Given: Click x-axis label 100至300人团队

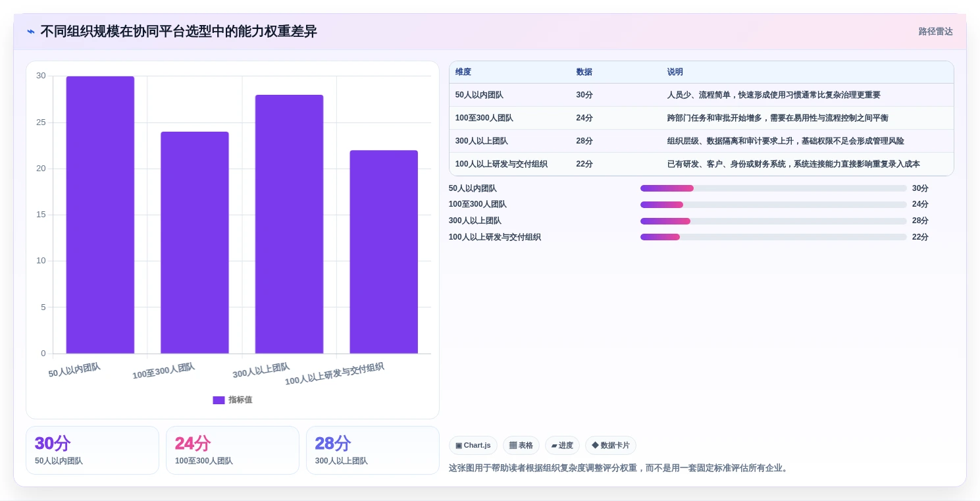Looking at the screenshot, I should 164,371.
